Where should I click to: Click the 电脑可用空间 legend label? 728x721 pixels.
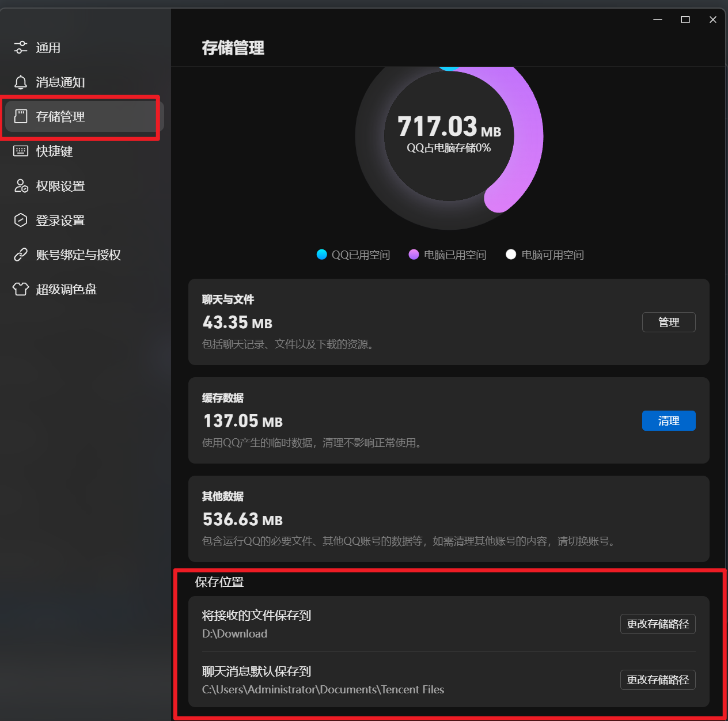[x=553, y=255]
